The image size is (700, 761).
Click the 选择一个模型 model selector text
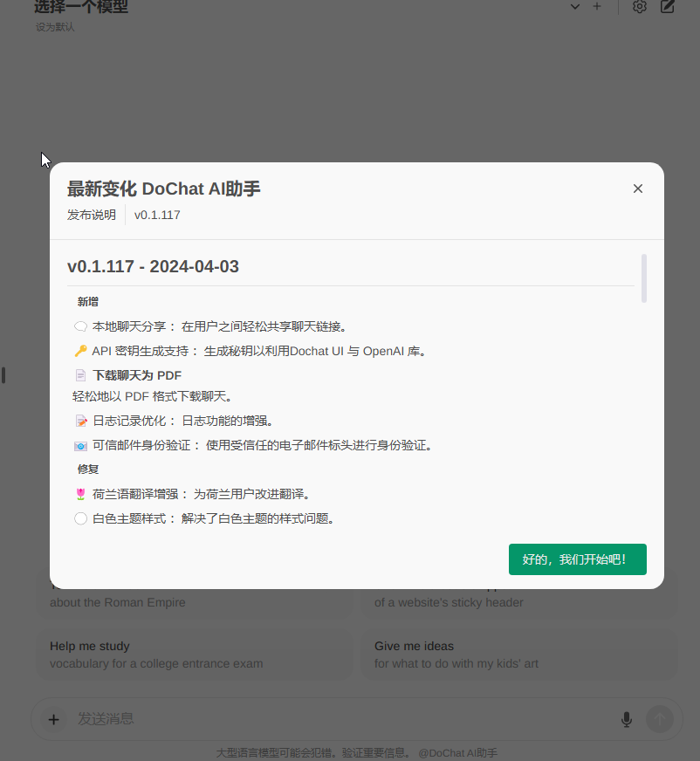tap(81, 7)
